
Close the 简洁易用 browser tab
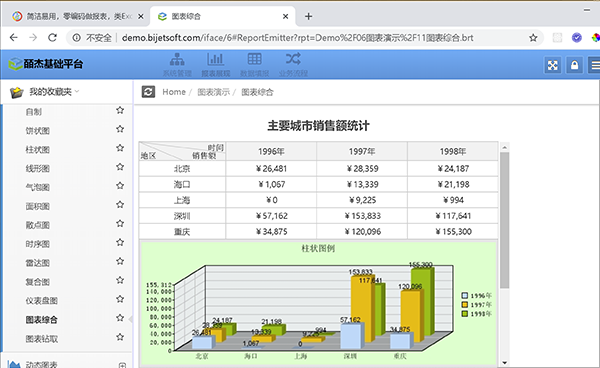tap(141, 16)
